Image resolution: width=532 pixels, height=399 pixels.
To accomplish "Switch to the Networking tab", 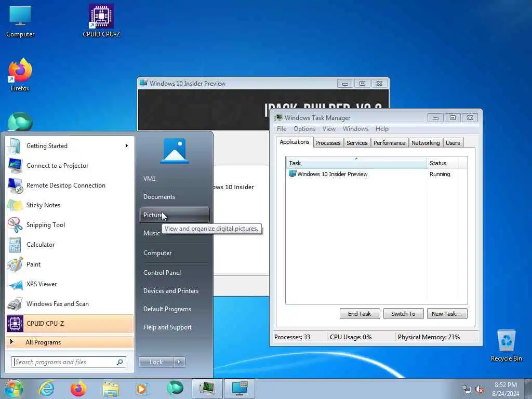I will pyautogui.click(x=425, y=143).
